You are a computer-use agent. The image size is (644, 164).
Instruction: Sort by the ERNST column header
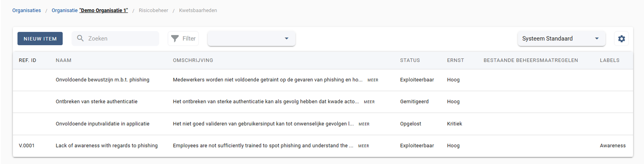point(455,60)
